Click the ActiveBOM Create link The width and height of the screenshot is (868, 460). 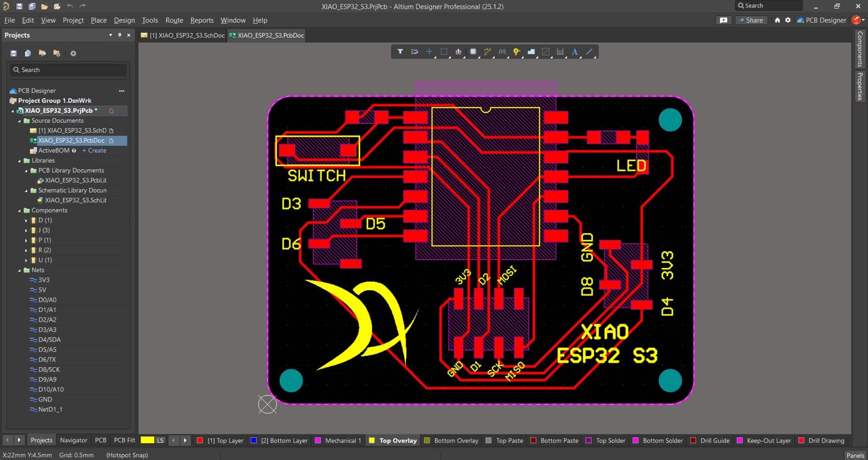[94, 150]
